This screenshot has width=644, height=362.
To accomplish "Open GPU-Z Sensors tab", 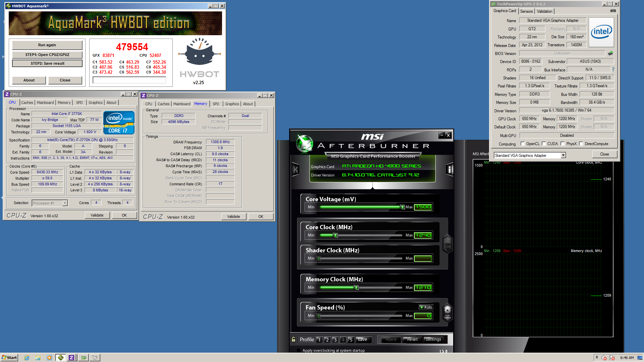I will pos(526,11).
